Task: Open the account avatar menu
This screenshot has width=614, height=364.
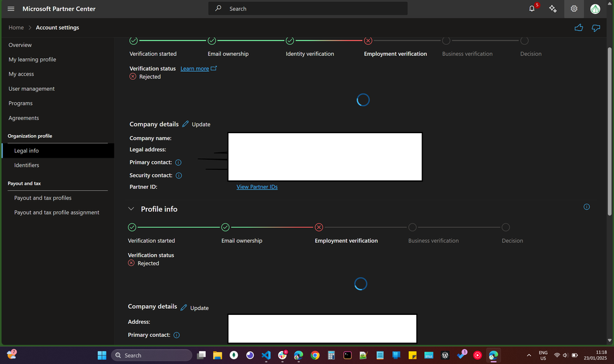Action: pos(595,9)
